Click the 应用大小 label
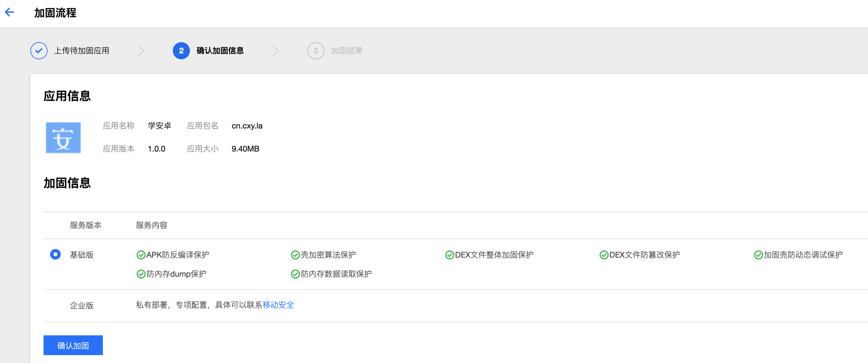The width and height of the screenshot is (868, 363). pos(203,149)
